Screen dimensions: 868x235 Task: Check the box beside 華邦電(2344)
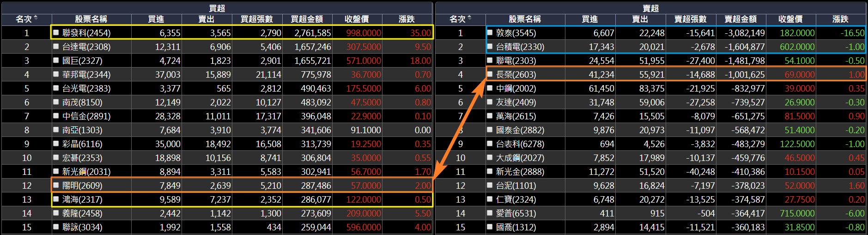pyautogui.click(x=56, y=74)
